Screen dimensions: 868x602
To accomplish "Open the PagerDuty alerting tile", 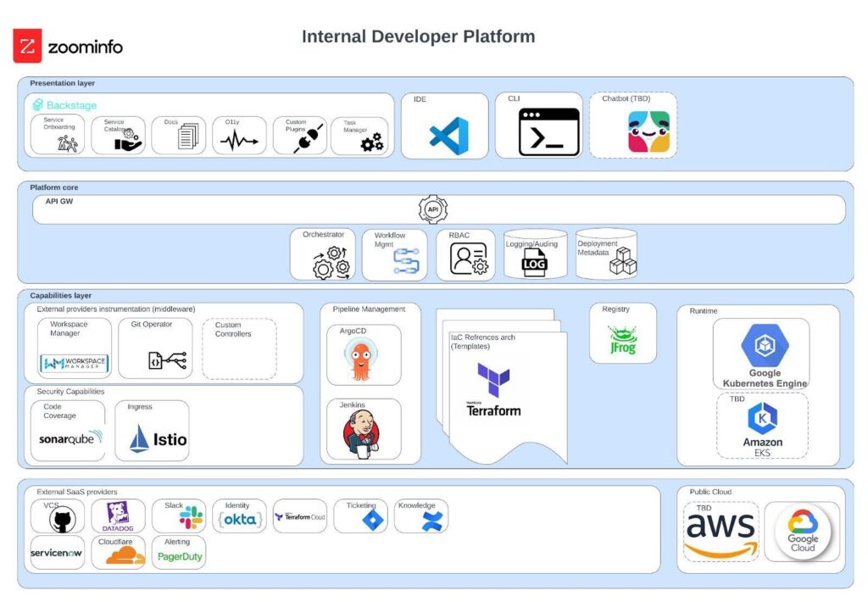I will (179, 557).
